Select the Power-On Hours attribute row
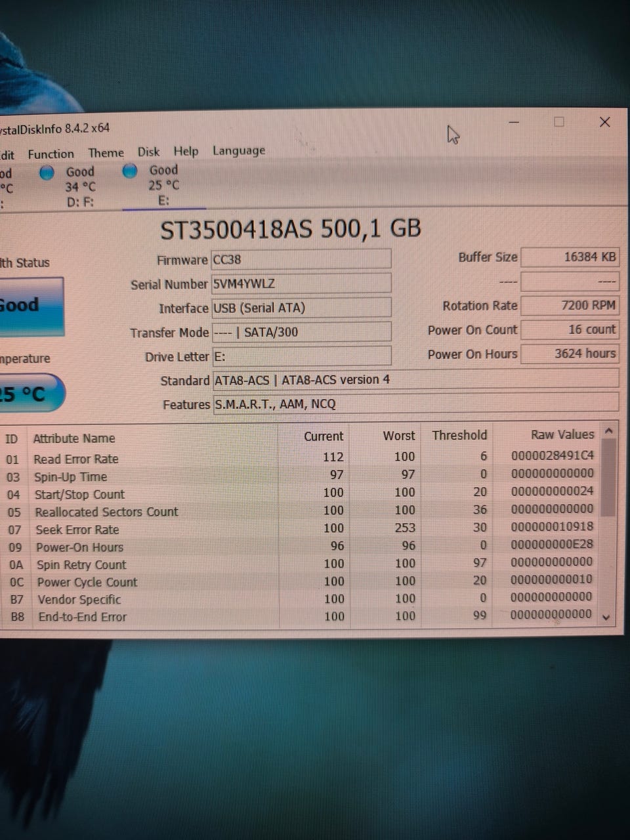Screen dimensions: 630x840 [301, 546]
